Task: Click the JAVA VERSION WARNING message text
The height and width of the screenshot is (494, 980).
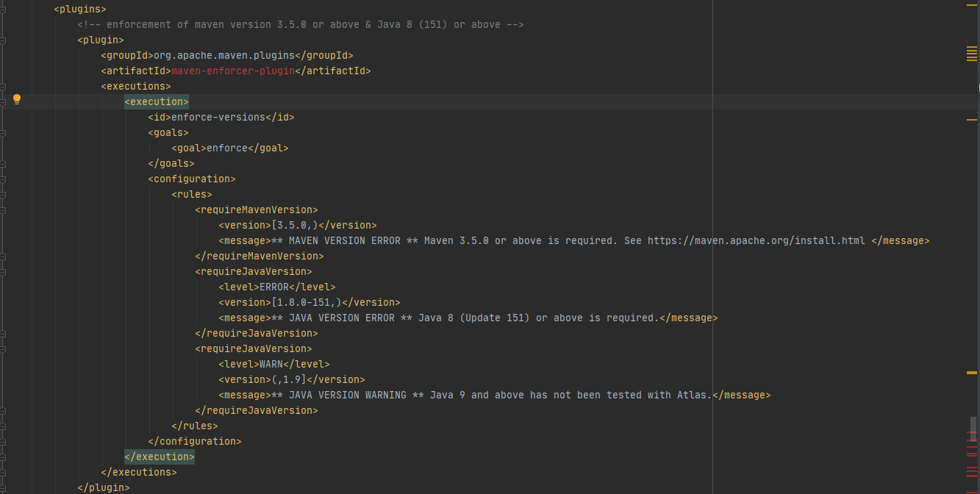Action: 492,395
